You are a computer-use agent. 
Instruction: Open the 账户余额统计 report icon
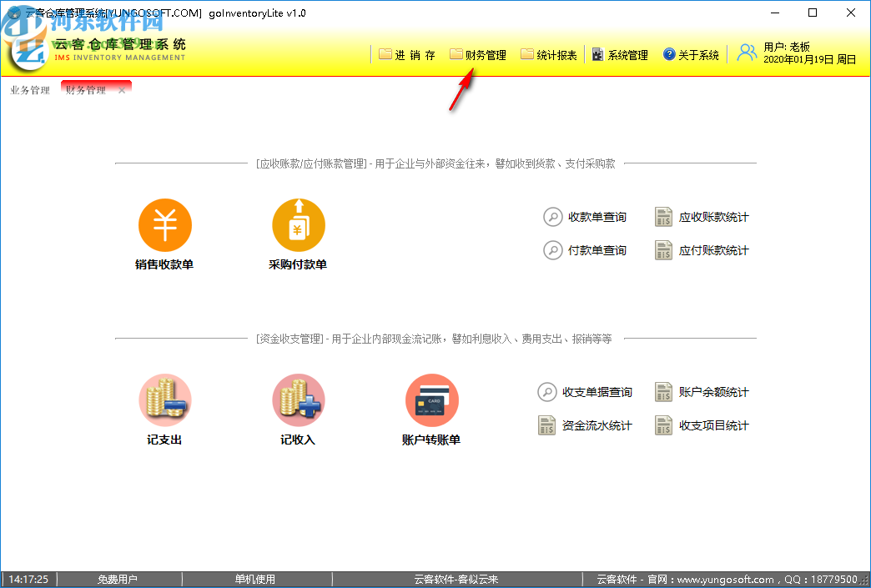663,391
